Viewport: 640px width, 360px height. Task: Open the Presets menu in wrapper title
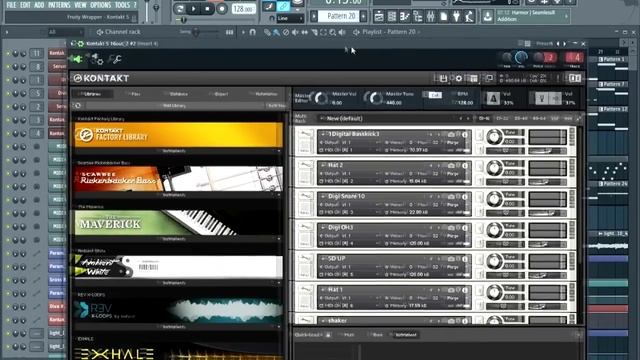tap(544, 43)
